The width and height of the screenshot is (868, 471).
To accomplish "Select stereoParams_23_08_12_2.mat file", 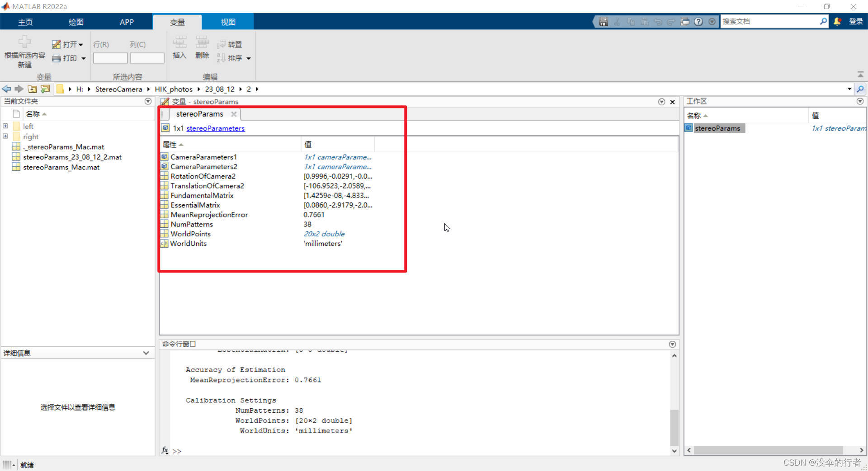I will point(72,157).
